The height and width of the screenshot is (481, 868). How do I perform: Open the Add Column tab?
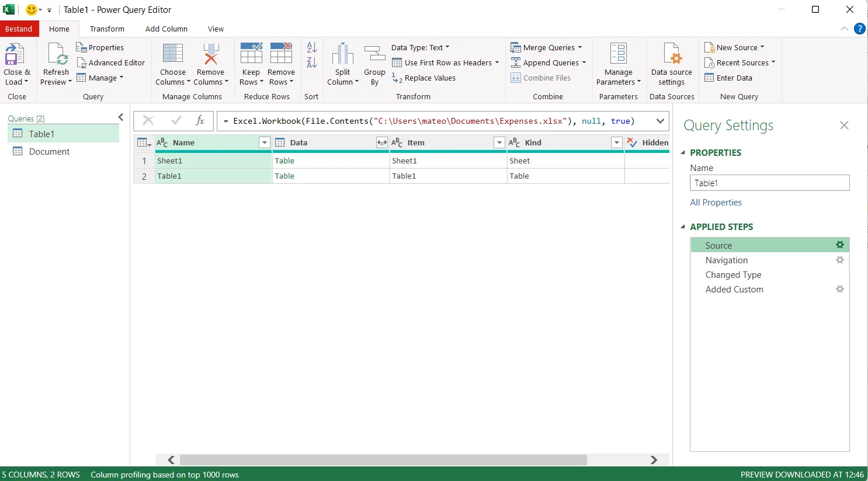click(166, 29)
